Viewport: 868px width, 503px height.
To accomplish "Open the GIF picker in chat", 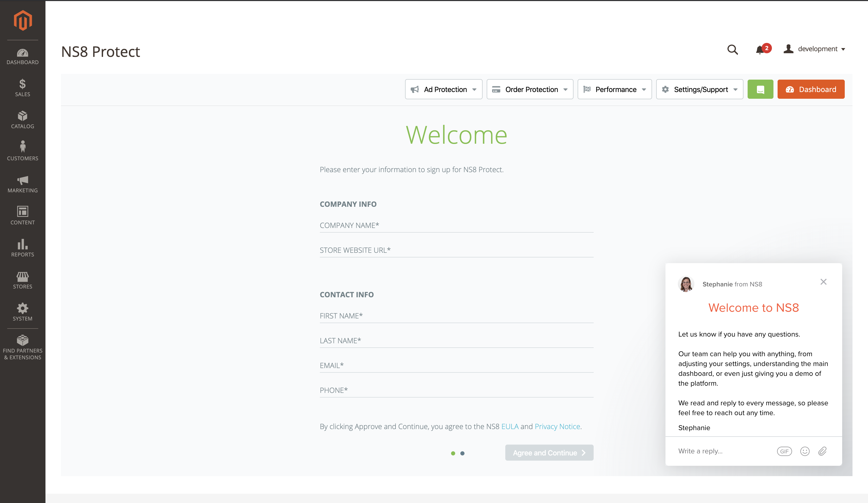I will click(x=784, y=451).
